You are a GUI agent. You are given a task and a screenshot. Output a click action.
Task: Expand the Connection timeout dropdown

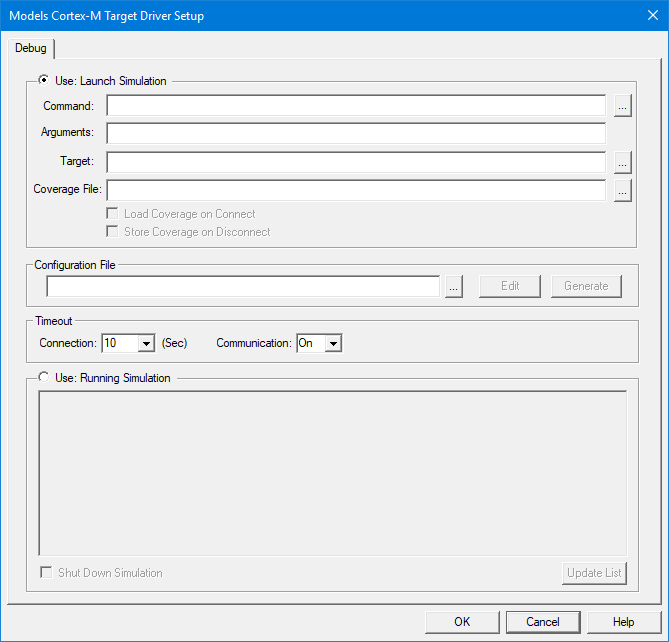click(x=146, y=343)
